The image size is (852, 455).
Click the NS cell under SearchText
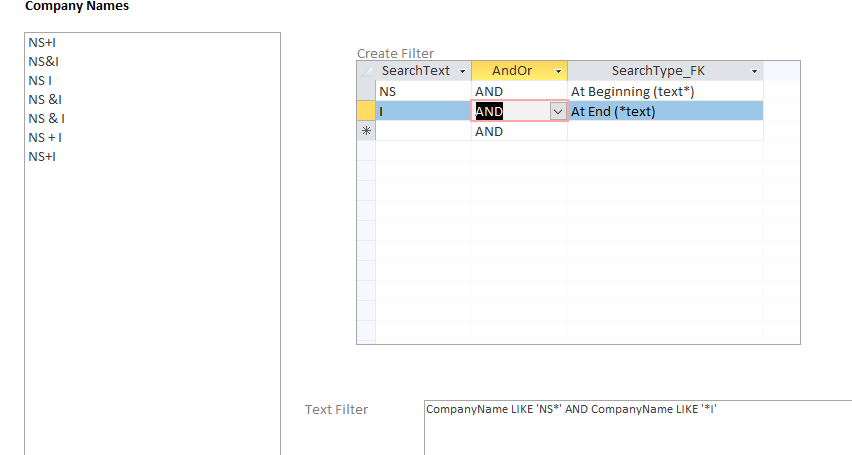420,91
